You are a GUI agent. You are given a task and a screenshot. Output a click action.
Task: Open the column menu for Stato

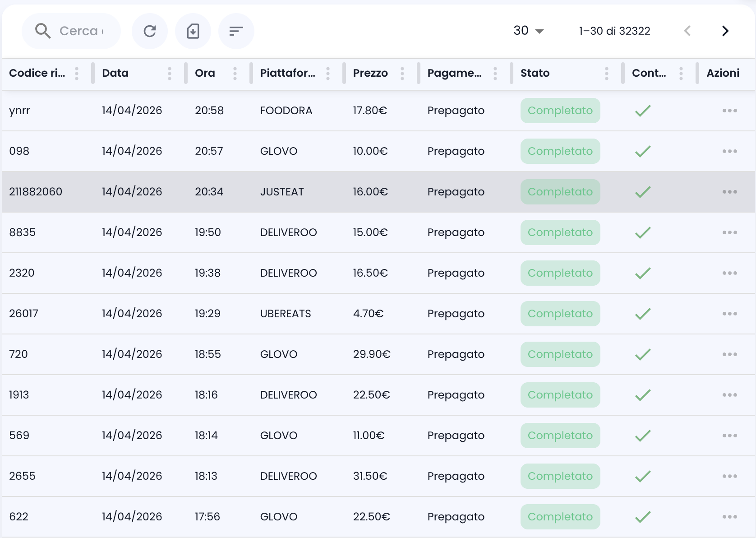pos(607,73)
